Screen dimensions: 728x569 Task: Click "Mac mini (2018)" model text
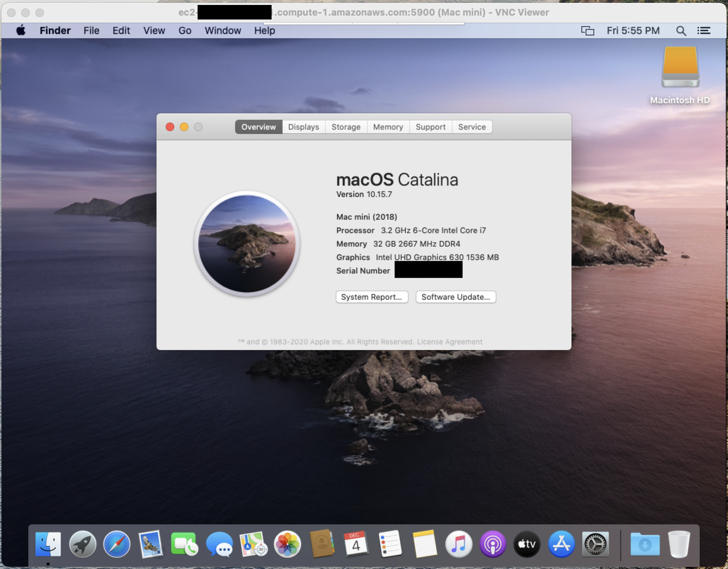pos(366,217)
